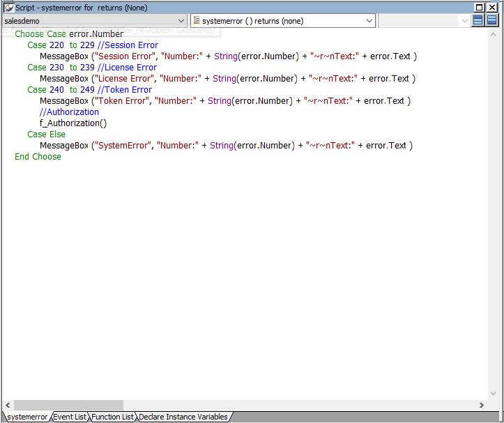
Task: Switch to the Event List tab
Action: (x=70, y=417)
